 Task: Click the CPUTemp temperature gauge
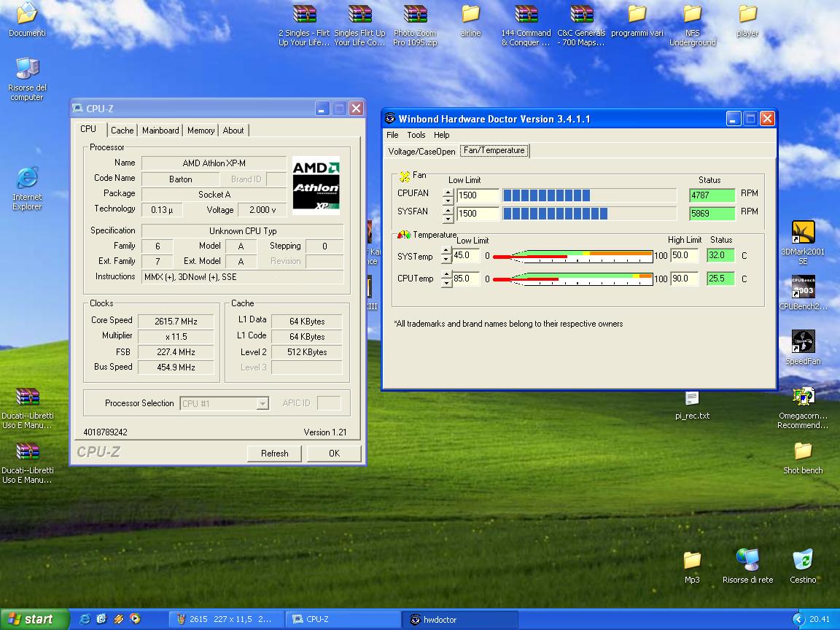click(572, 279)
